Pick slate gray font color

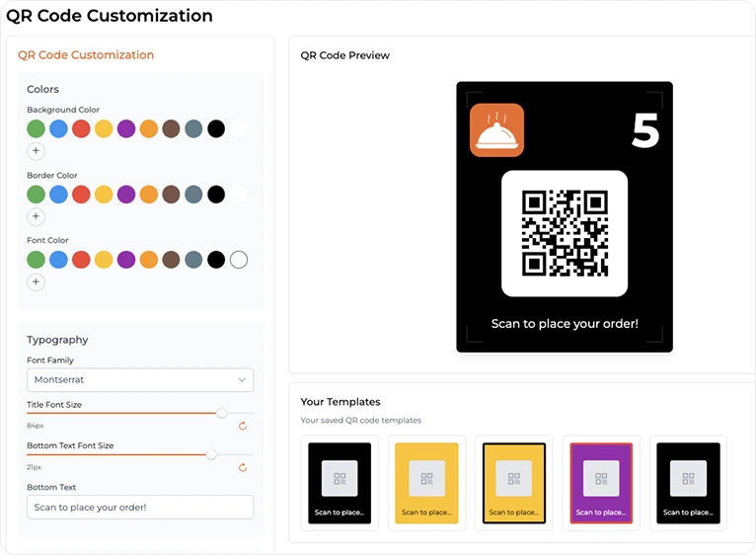(193, 260)
